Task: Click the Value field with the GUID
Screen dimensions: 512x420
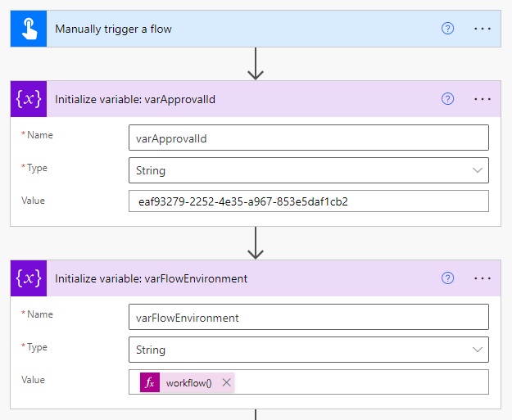Action: 309,201
